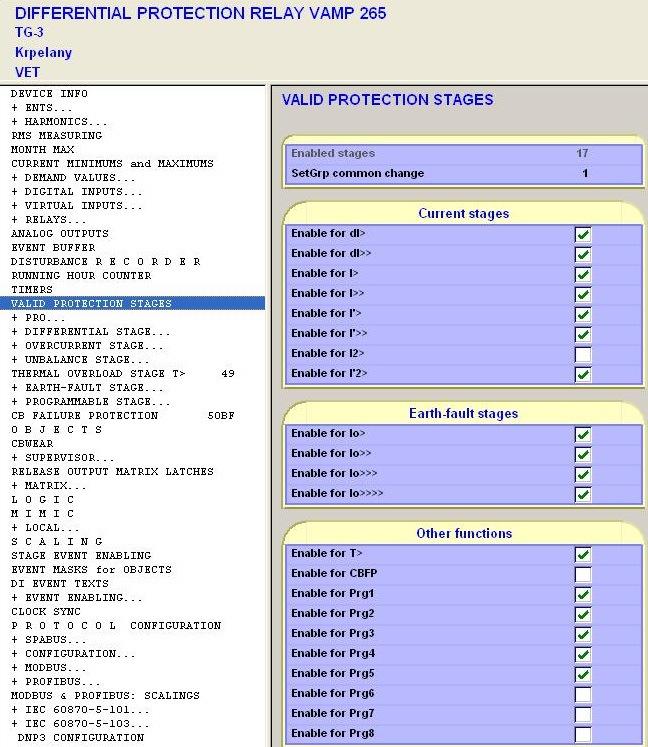Open RMS MEASURING menu item

pos(56,136)
